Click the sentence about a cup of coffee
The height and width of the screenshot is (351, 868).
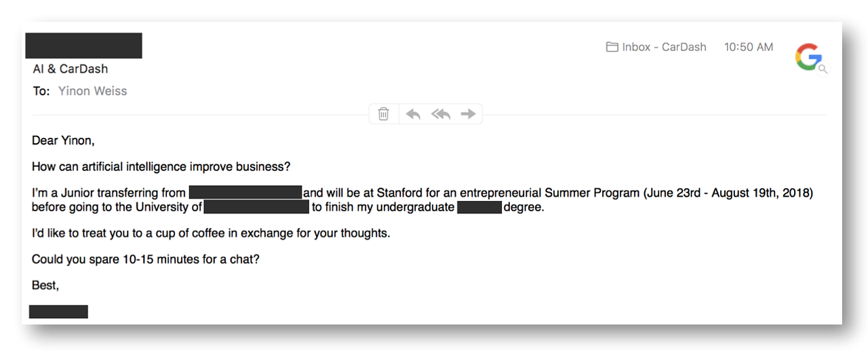click(211, 233)
